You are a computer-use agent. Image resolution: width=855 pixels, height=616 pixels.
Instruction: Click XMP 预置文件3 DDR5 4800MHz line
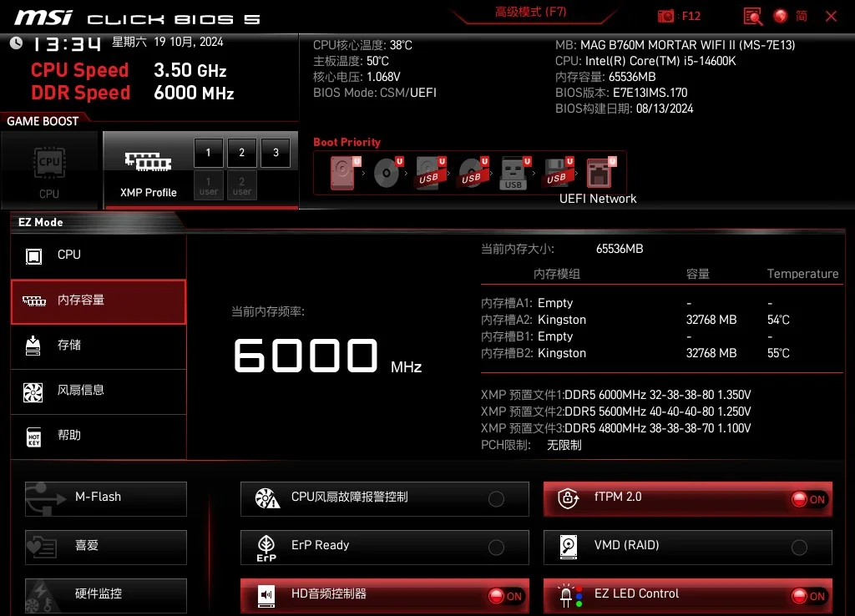click(616, 428)
